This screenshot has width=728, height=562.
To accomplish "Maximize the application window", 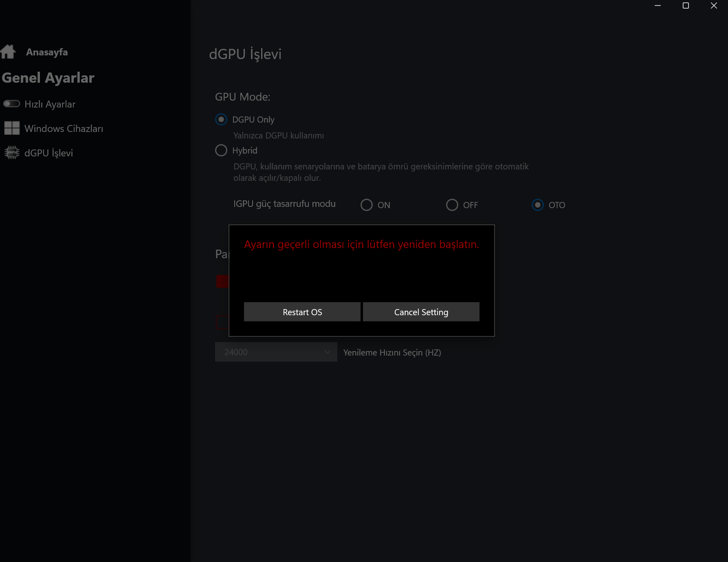I will coord(686,6).
